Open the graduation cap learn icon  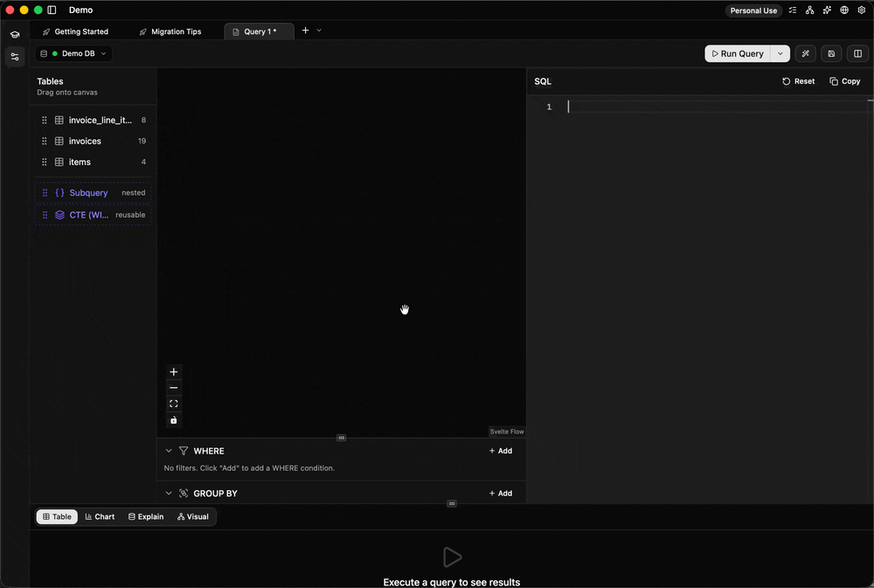pyautogui.click(x=15, y=35)
